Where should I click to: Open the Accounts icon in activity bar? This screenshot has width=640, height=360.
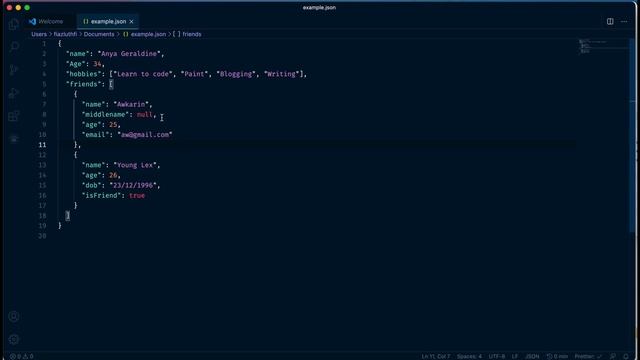point(13,316)
